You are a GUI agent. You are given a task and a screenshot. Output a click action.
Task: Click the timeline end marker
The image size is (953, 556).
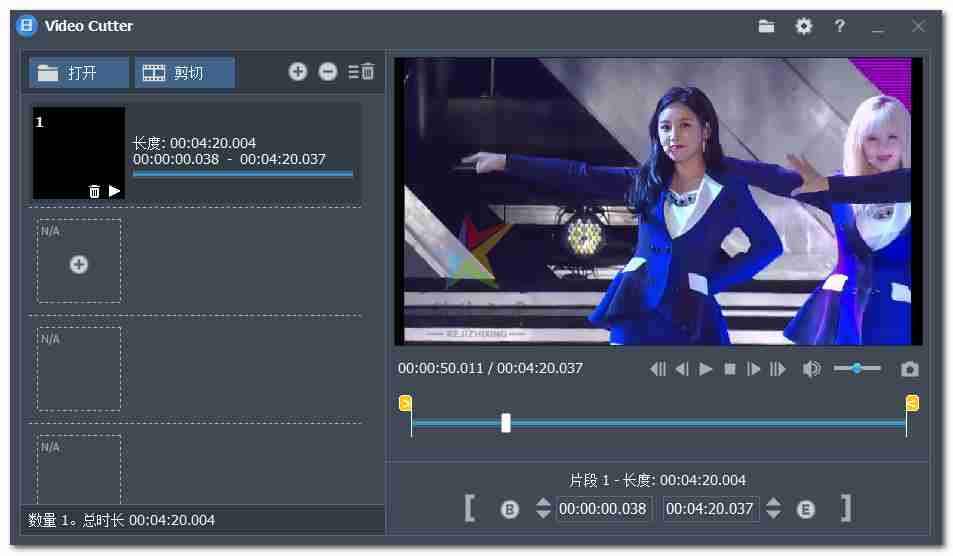pos(912,403)
